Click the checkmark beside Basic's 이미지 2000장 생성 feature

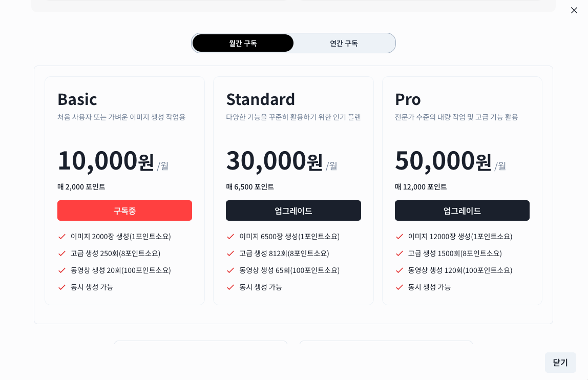coord(62,237)
